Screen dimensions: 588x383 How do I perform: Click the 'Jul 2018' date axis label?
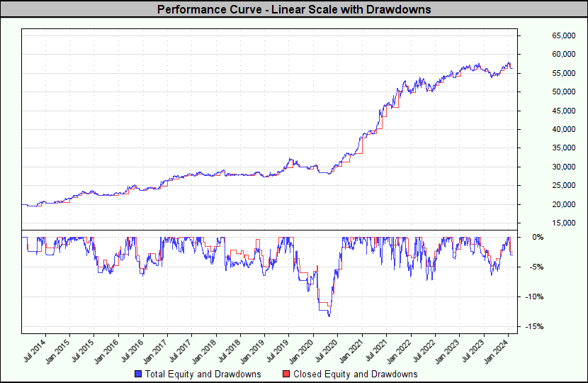(x=230, y=350)
